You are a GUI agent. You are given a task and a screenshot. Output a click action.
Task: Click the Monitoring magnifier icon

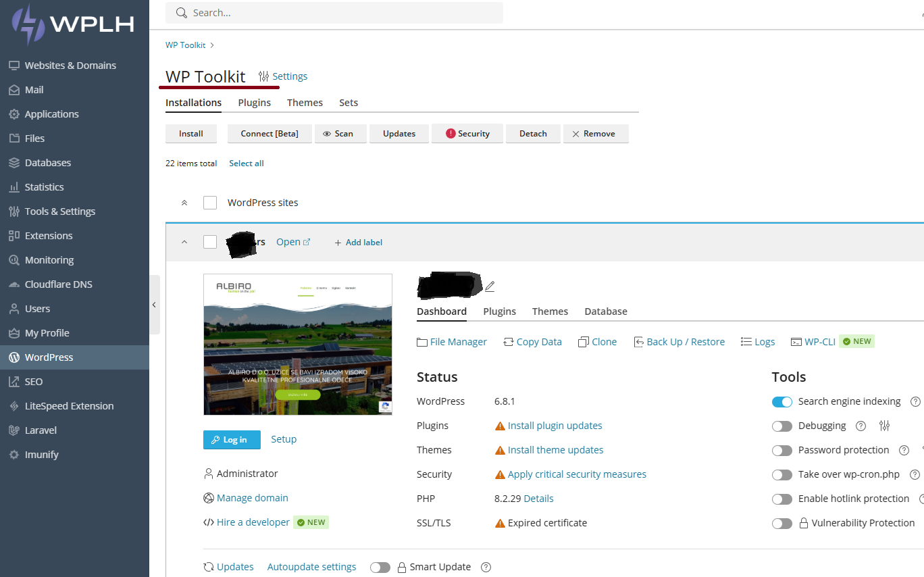pos(14,260)
